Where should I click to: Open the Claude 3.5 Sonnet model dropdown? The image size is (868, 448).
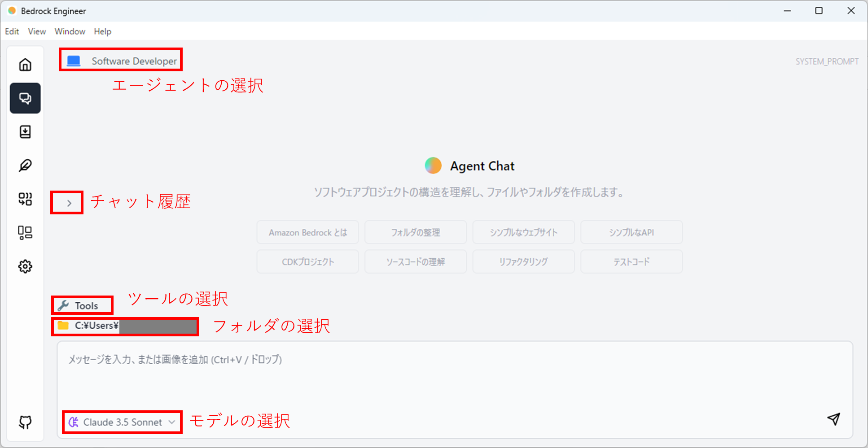click(122, 422)
